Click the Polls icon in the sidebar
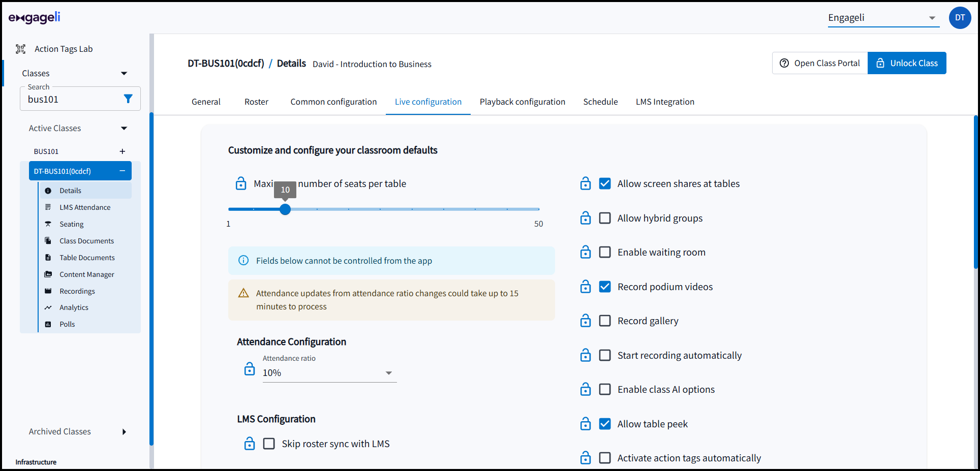Image resolution: width=980 pixels, height=471 pixels. coord(48,324)
